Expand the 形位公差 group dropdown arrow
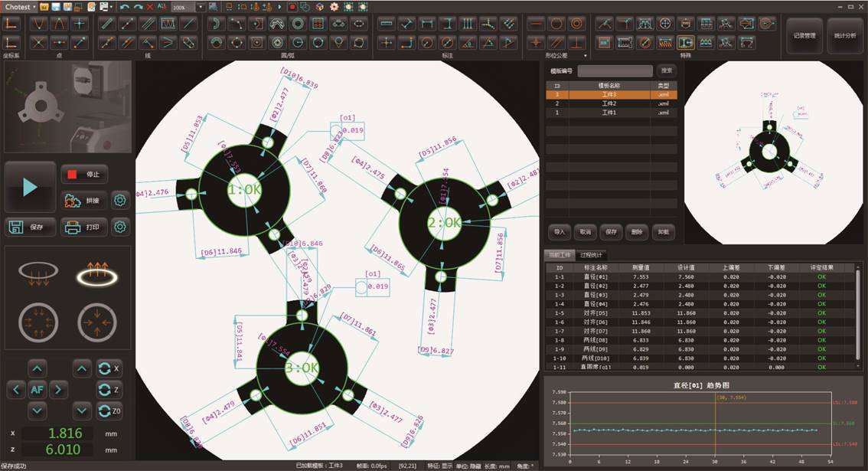 point(585,55)
